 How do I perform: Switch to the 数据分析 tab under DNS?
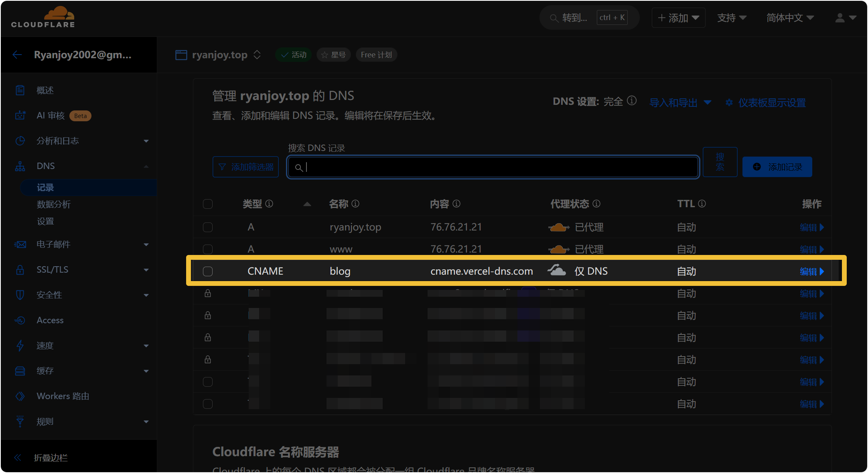[x=53, y=204]
